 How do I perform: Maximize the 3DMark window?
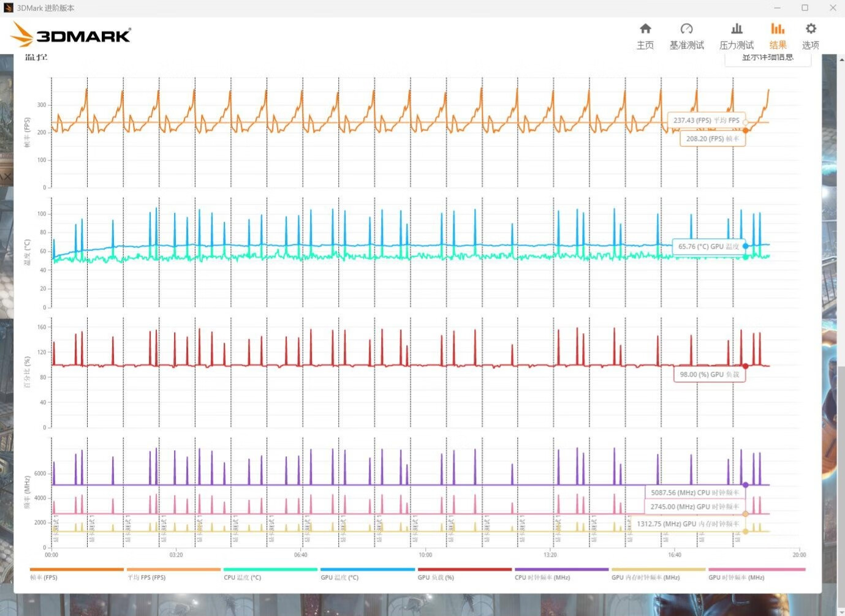pyautogui.click(x=805, y=8)
